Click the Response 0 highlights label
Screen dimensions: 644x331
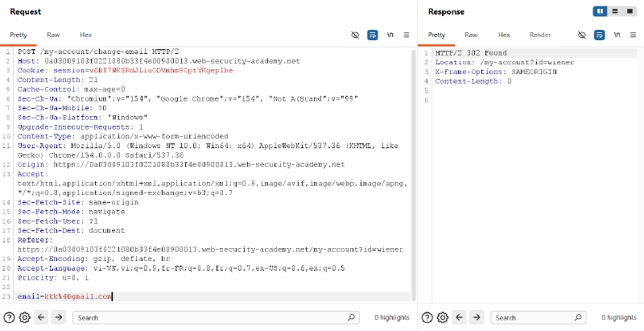coord(619,317)
